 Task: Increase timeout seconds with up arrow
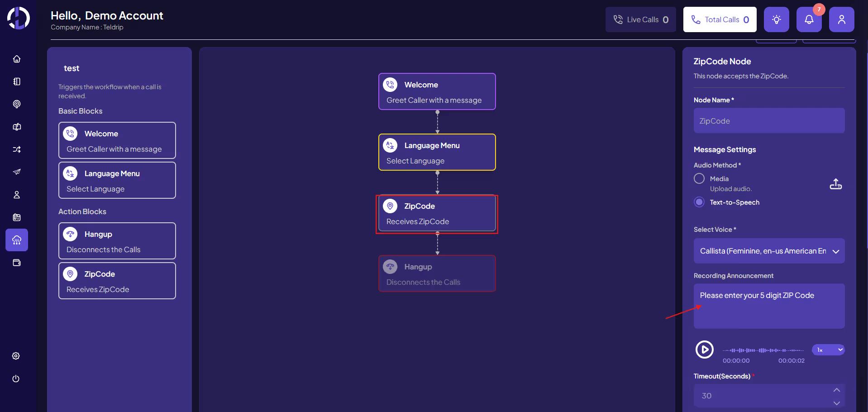[x=836, y=390]
